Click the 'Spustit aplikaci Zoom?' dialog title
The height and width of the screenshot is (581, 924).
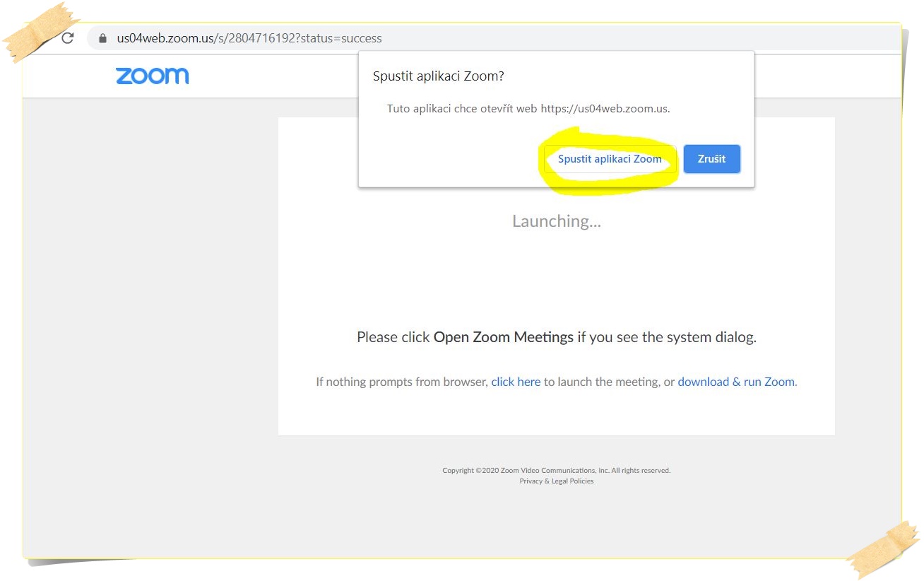pos(439,76)
